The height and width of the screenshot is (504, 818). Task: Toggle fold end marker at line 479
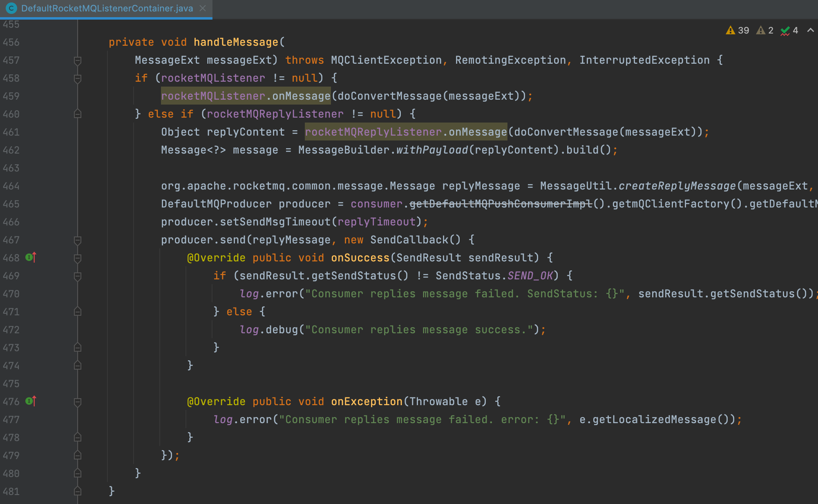coord(78,455)
